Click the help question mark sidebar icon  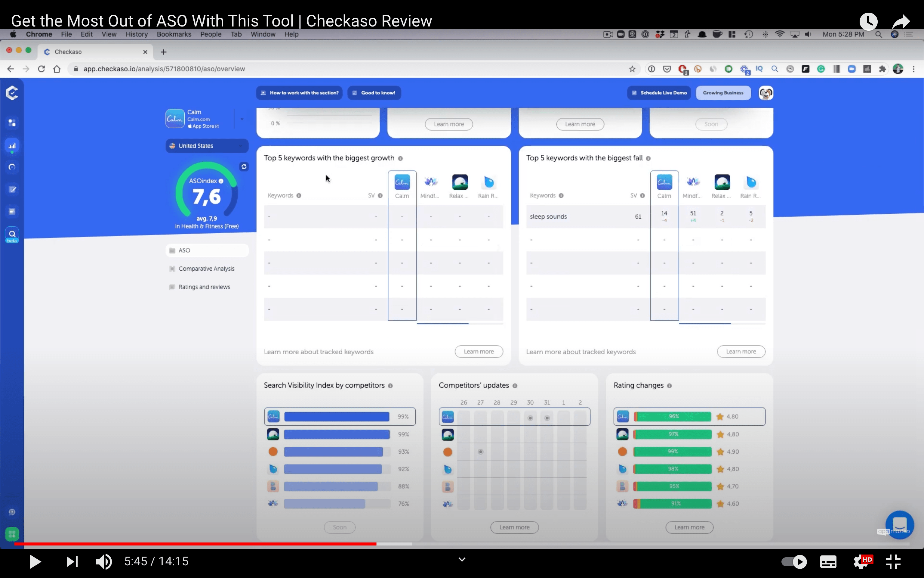point(12,512)
